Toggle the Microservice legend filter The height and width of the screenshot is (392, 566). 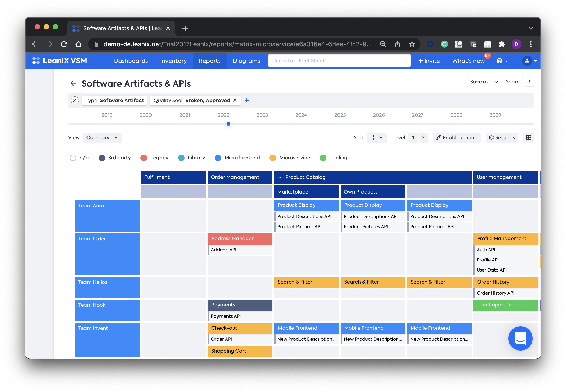click(273, 158)
